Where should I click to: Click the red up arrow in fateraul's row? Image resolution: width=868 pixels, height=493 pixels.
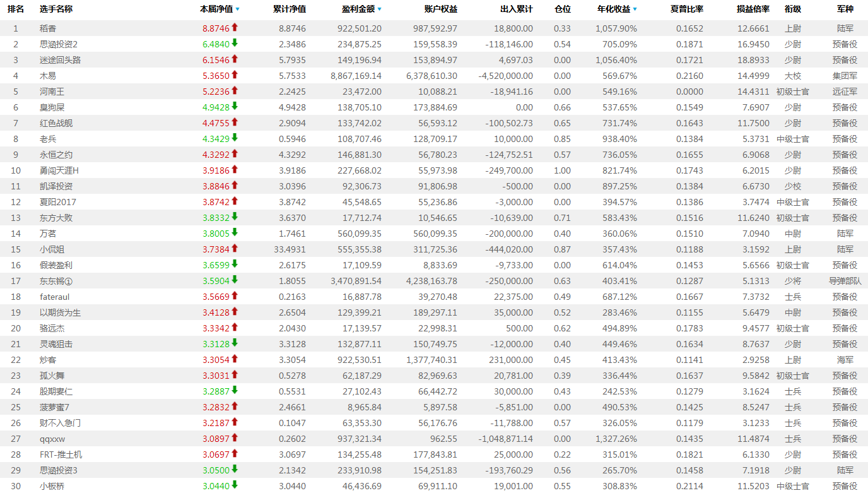click(235, 295)
